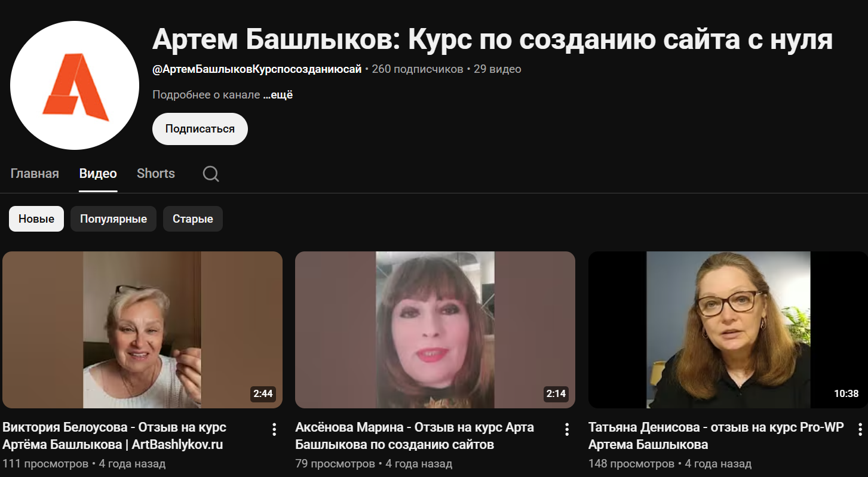The width and height of the screenshot is (868, 477).
Task: Open title link Татьяна Денисова - отзыв на курс Pro-WP
Action: pos(716,436)
